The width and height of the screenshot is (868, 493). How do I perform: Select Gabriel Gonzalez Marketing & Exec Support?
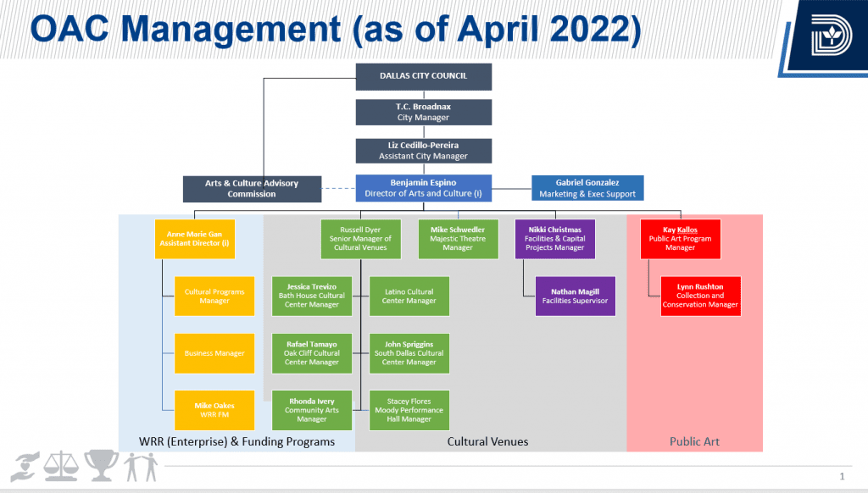[587, 188]
